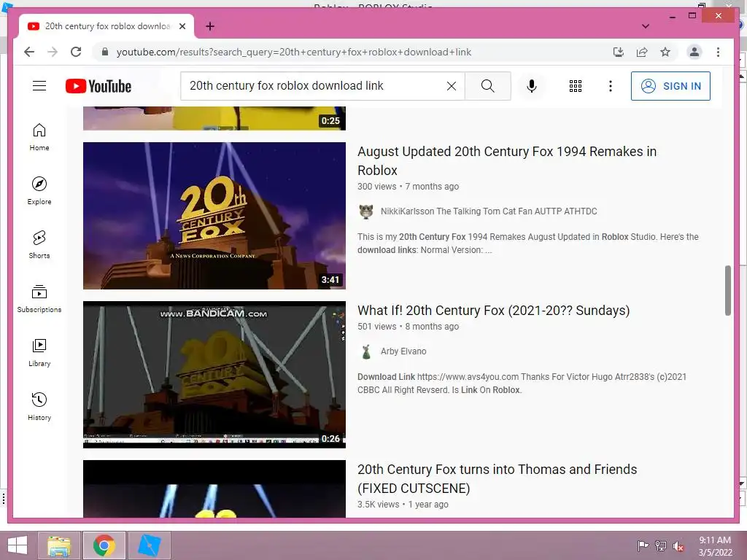Select the 20th century fox roblox tab

(x=107, y=26)
